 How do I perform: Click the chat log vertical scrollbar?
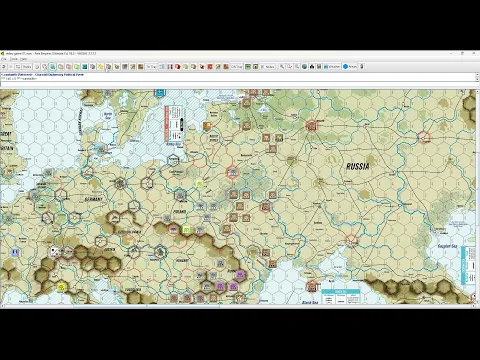[477, 77]
